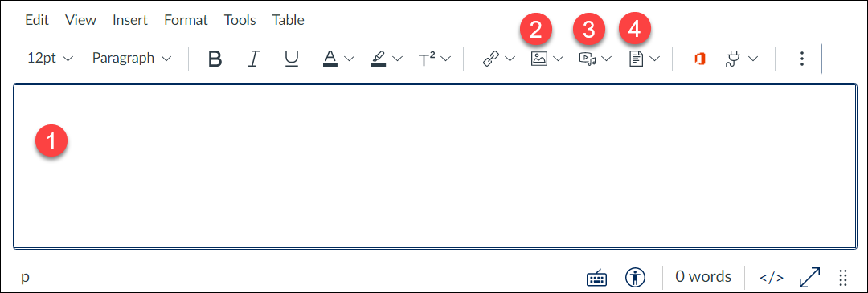Open the Office 365 tool icon
Screen dimensions: 868x293
[700, 59]
